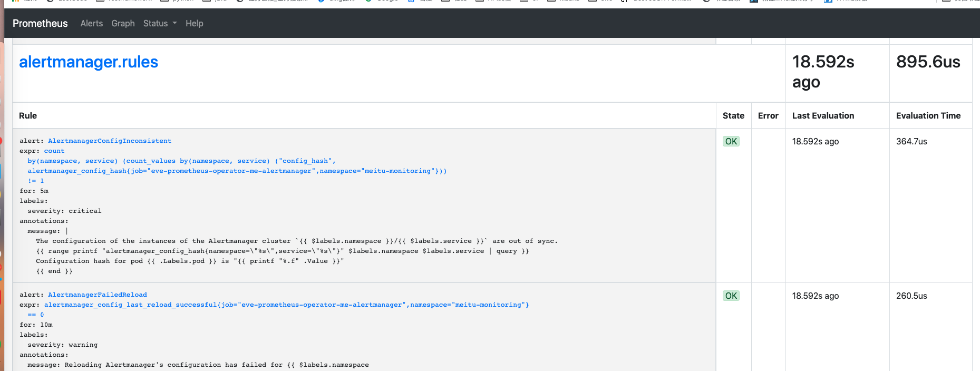
Task: Expand the Status dropdown menu
Action: [160, 23]
